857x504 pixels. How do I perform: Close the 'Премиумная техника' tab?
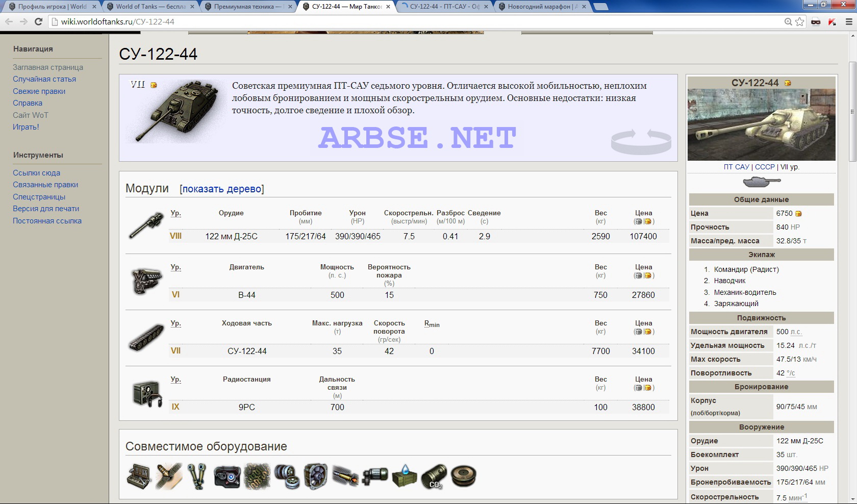[290, 7]
